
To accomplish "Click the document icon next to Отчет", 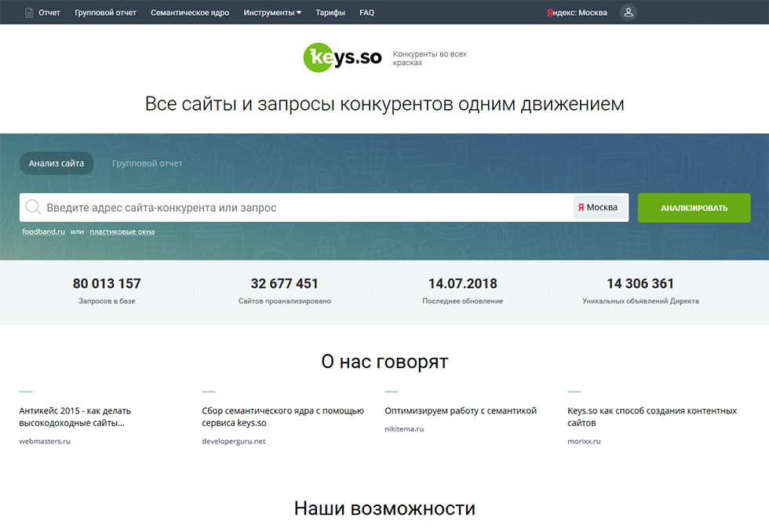I will [29, 13].
